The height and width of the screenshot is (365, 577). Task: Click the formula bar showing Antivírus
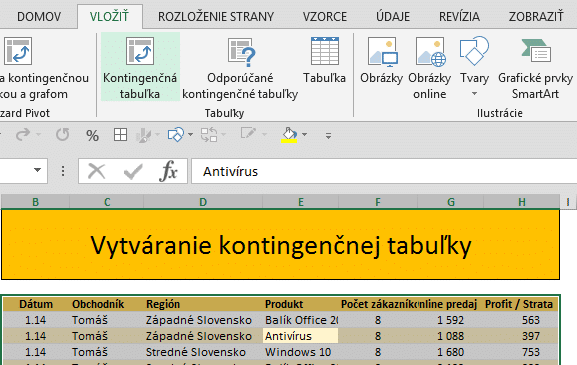(384, 171)
